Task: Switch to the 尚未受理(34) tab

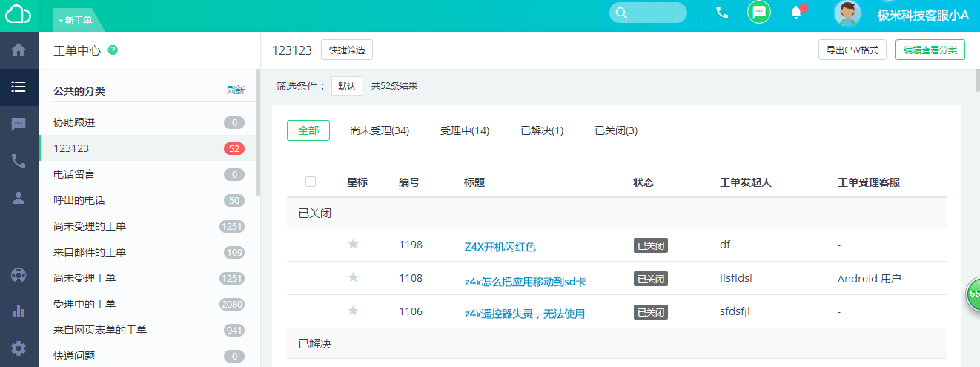Action: 380,130
